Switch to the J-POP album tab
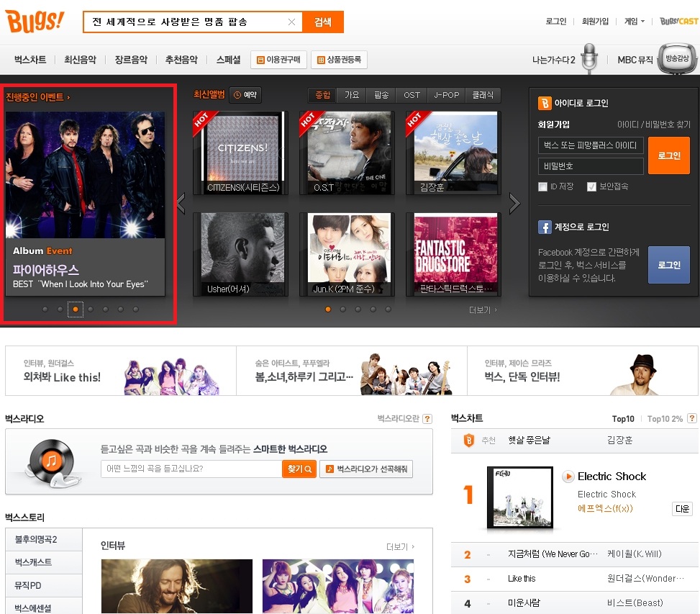The height and width of the screenshot is (614, 700). pos(447,95)
